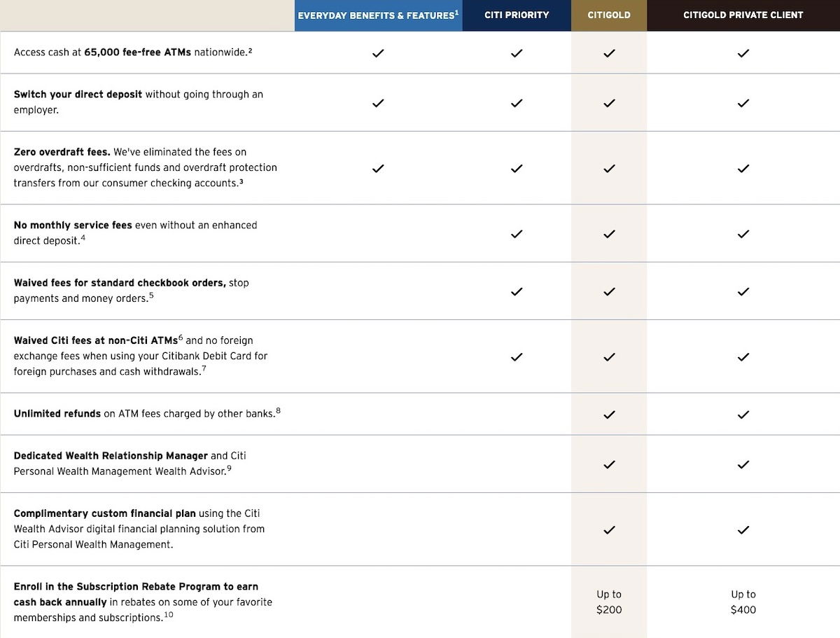
Task: Click Citigold checkmark for non-Citi ATM fees row
Action: coord(609,356)
